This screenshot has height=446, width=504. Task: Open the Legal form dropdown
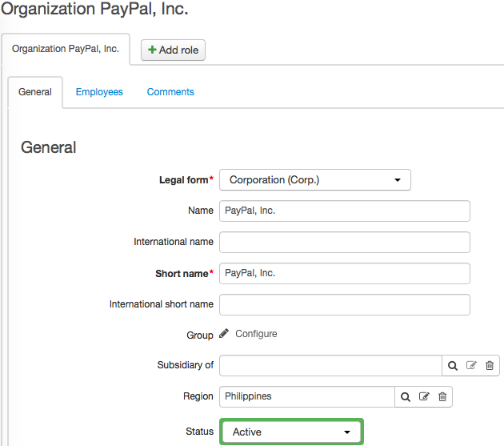point(315,179)
